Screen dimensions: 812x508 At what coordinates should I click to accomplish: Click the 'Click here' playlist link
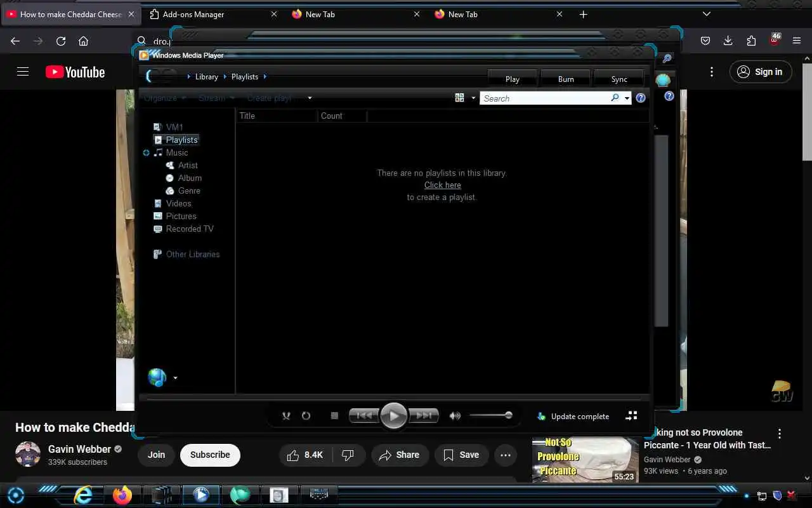click(x=443, y=185)
